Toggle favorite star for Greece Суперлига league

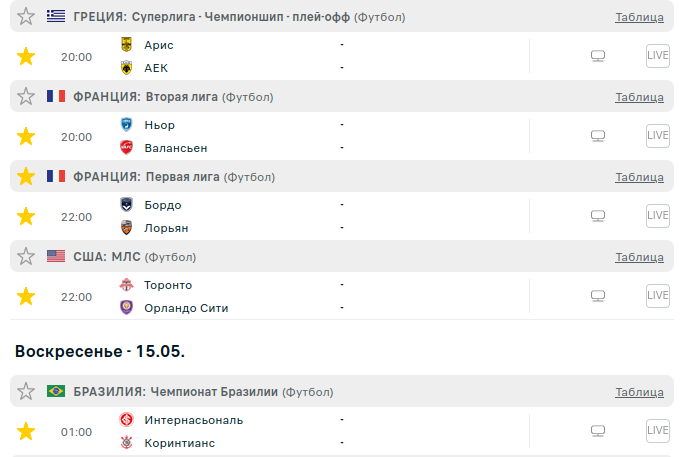[x=26, y=17]
